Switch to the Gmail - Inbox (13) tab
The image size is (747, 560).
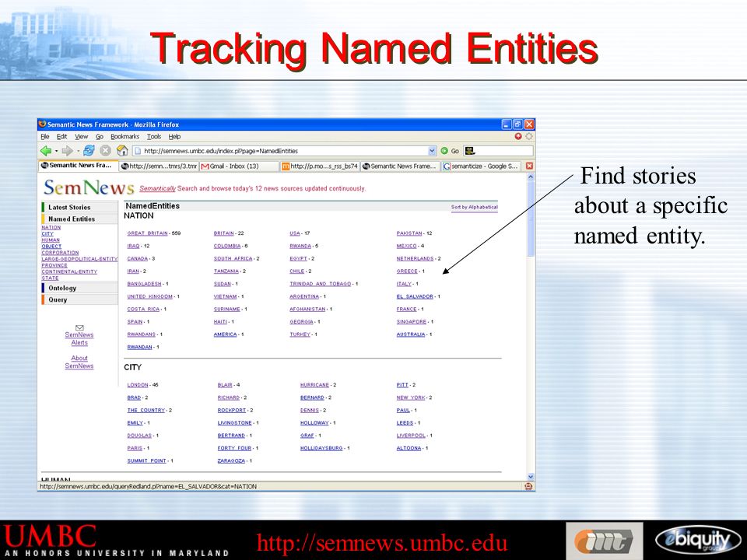[x=239, y=166]
